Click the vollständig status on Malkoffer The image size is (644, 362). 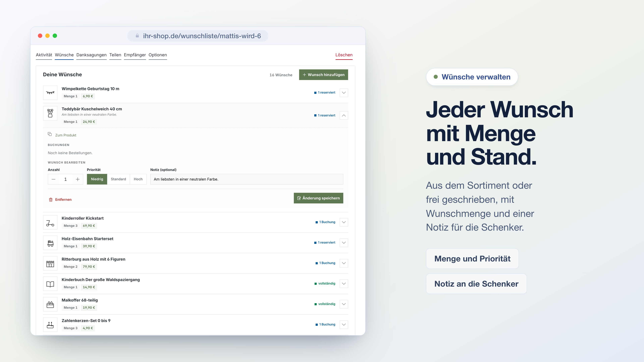(x=325, y=304)
